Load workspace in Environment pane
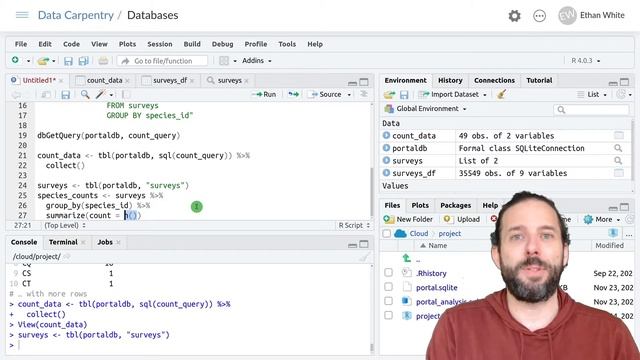The width and height of the screenshot is (640, 360). coord(389,95)
